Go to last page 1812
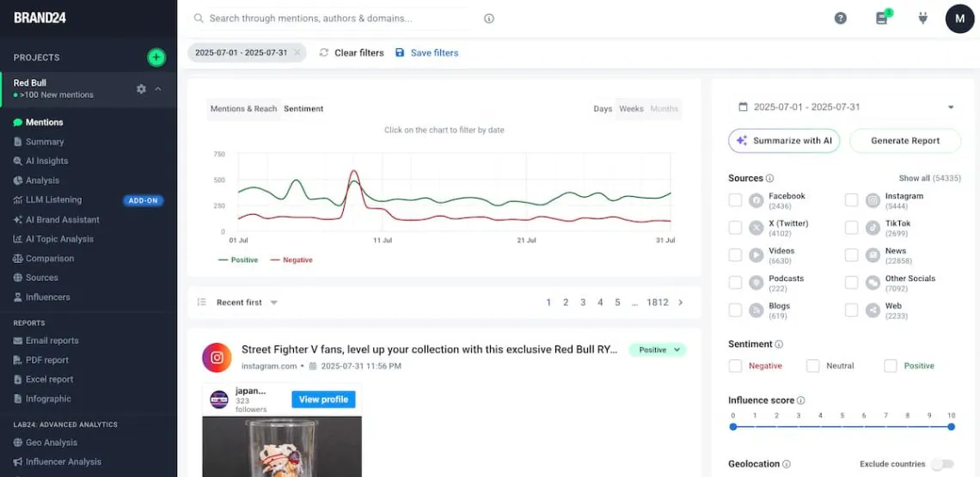This screenshot has height=477, width=980. coord(658,303)
